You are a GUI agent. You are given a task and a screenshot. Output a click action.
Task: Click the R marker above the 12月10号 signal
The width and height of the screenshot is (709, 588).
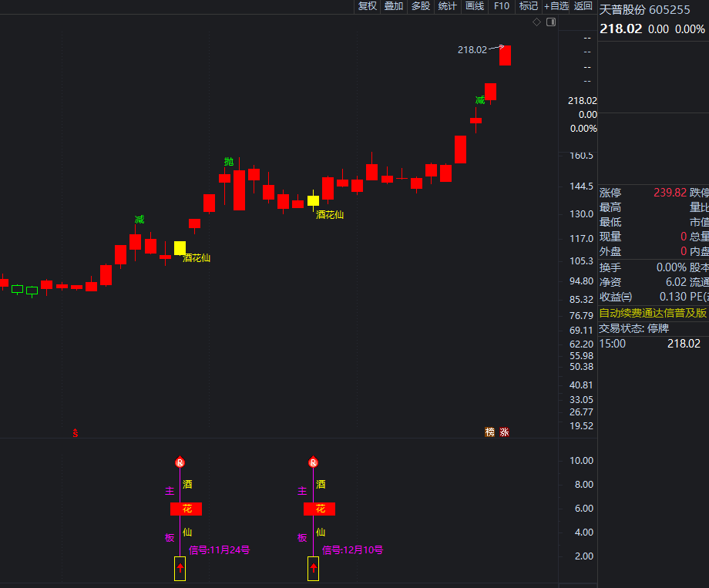point(313,463)
